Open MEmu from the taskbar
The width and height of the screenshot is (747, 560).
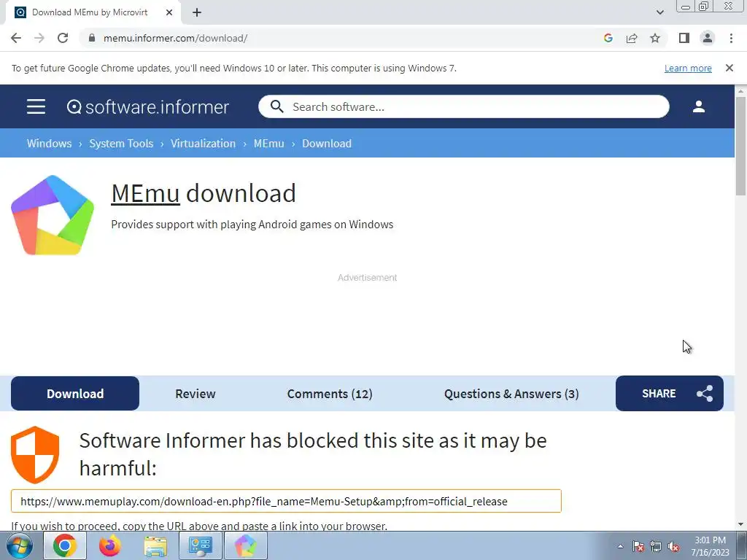click(245, 545)
